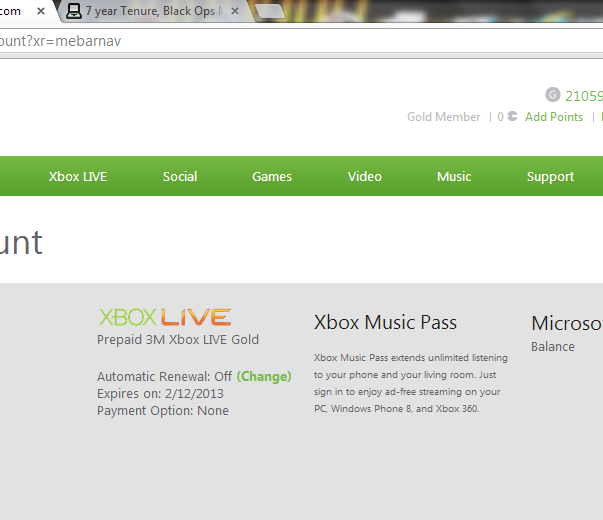This screenshot has width=603, height=520.
Task: Open the Music navigation menu
Action: pyautogui.click(x=454, y=177)
